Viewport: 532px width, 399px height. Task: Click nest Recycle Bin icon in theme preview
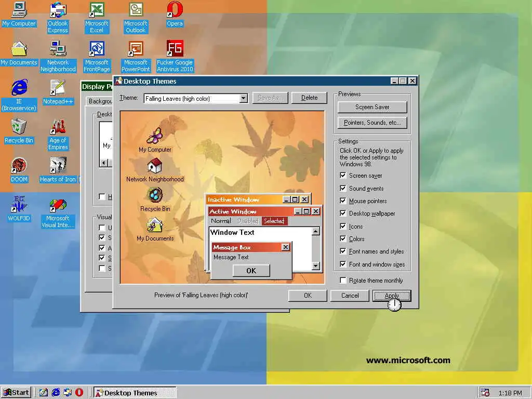click(x=155, y=195)
